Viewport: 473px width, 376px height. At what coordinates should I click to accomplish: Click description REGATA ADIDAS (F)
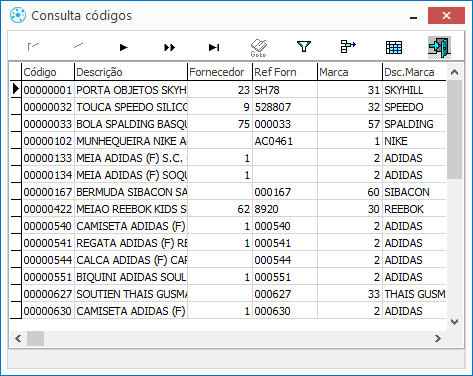coord(131,243)
